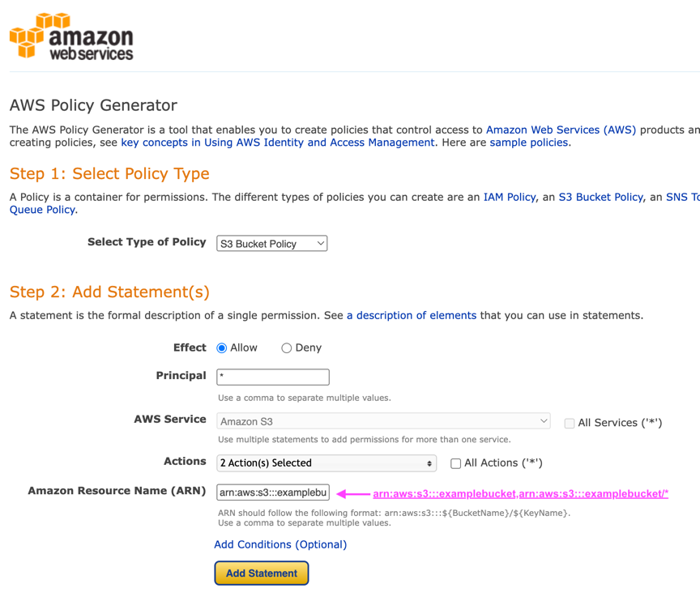Select the Allow effect radio button
Image resolution: width=700 pixels, height=601 pixels.
click(x=222, y=348)
